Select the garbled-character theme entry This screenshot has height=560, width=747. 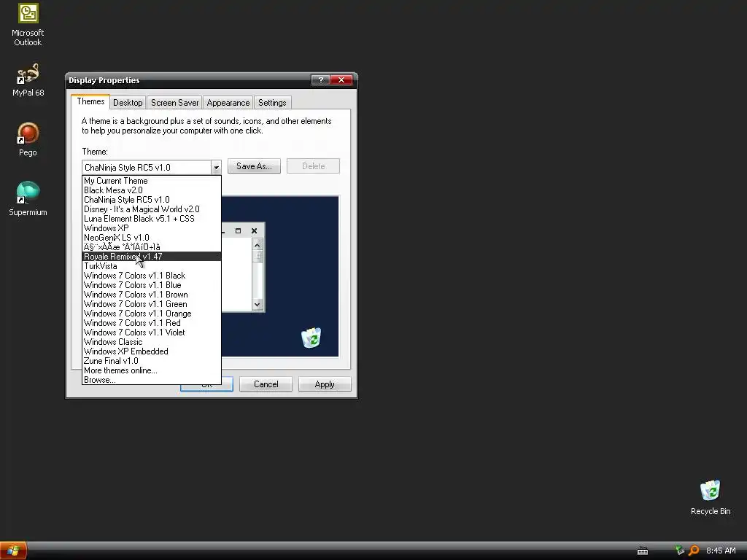click(152, 247)
